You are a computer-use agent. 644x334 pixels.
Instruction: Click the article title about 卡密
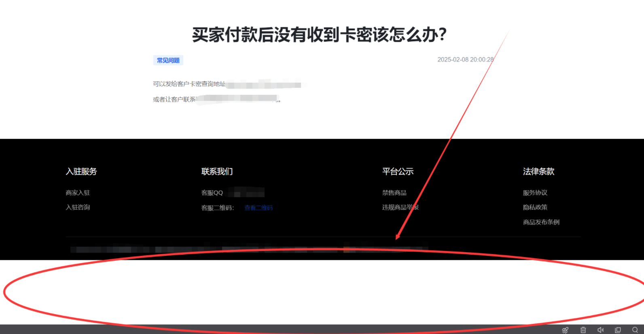click(x=319, y=35)
